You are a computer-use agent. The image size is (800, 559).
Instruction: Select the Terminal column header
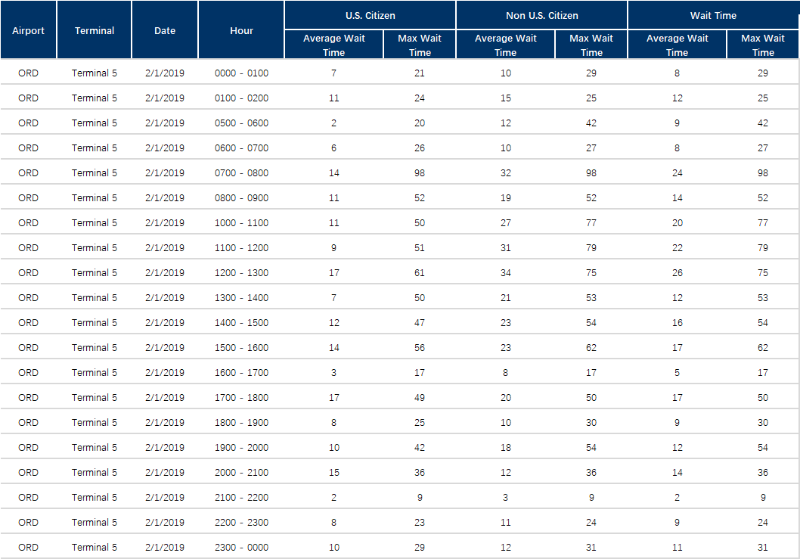pos(94,30)
